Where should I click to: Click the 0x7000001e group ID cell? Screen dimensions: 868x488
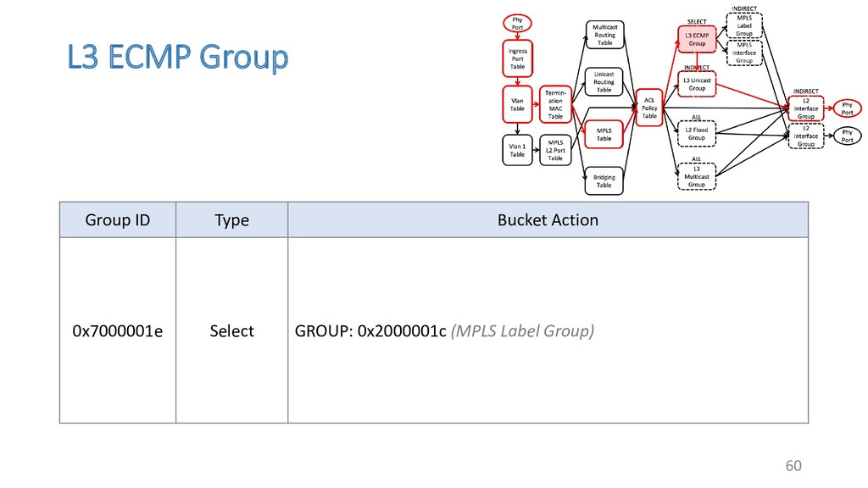(x=118, y=331)
